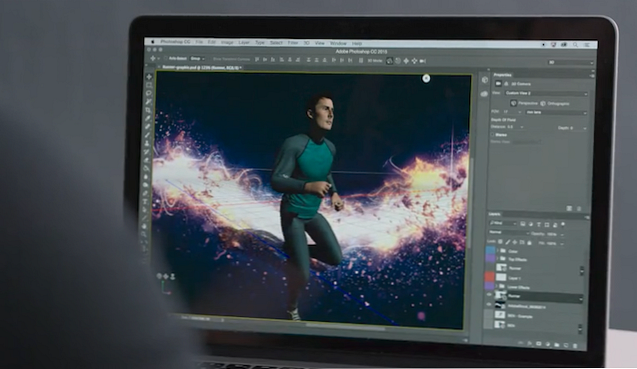637x369 pixels.
Task: Open the View dropdown showing Custom View 2
Action: (546, 93)
